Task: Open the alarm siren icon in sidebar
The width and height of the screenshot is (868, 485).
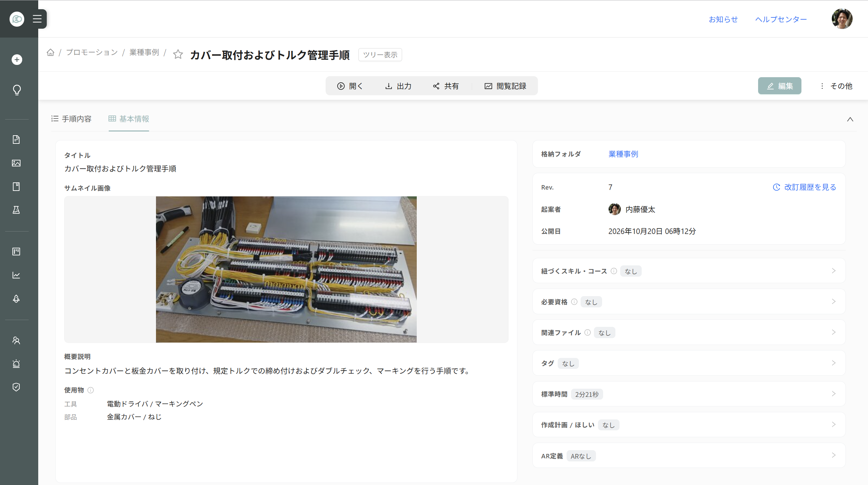Action: click(x=16, y=363)
